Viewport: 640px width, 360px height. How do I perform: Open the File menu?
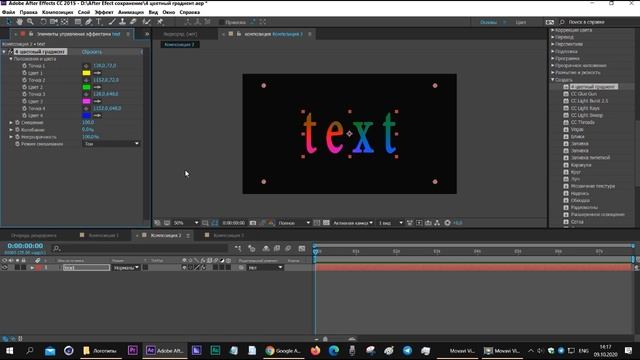tap(8, 12)
